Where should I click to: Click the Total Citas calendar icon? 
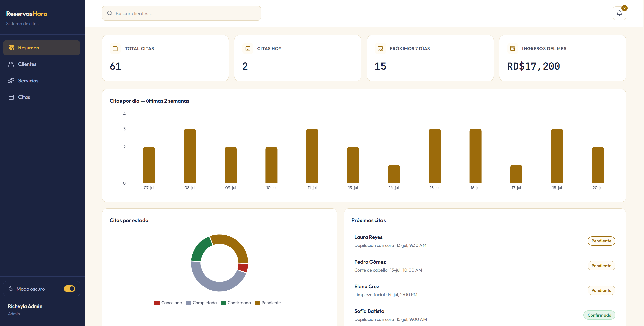115,48
